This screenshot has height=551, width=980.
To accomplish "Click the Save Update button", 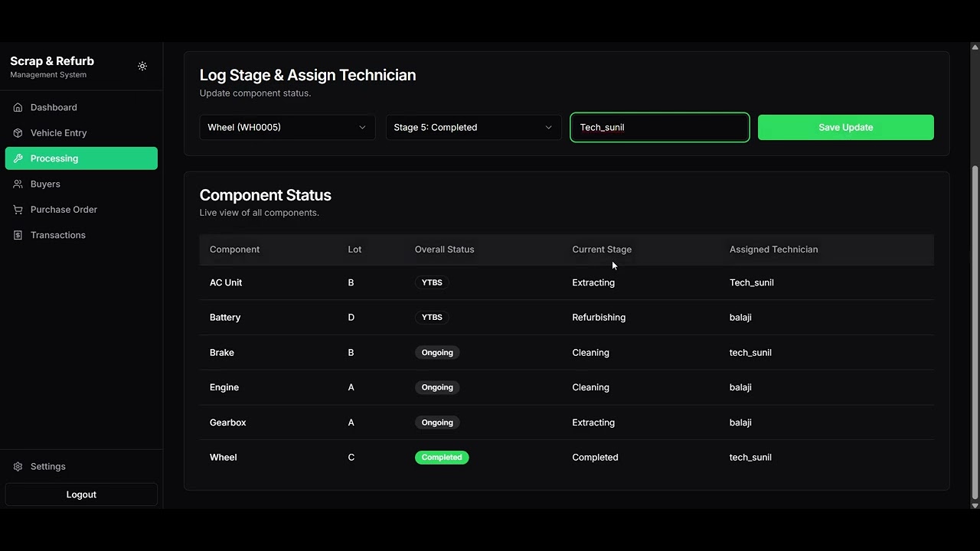I will coord(846,127).
